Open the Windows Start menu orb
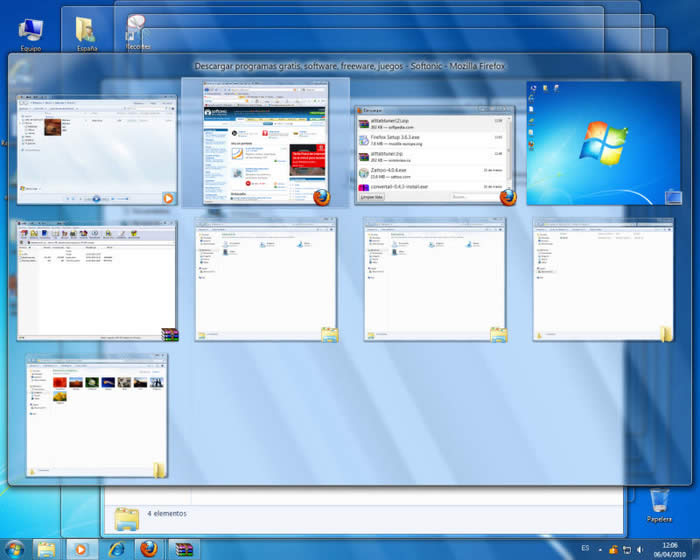This screenshot has width=700, height=560. tap(14, 549)
